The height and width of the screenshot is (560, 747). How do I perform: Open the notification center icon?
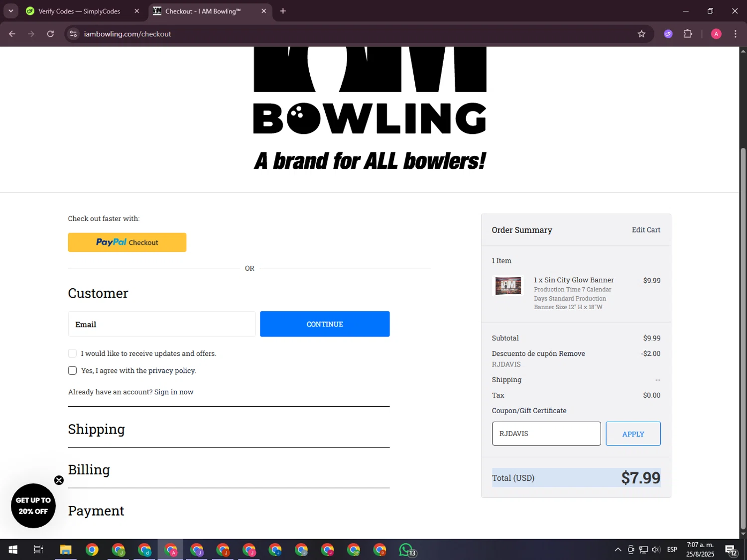tap(731, 550)
